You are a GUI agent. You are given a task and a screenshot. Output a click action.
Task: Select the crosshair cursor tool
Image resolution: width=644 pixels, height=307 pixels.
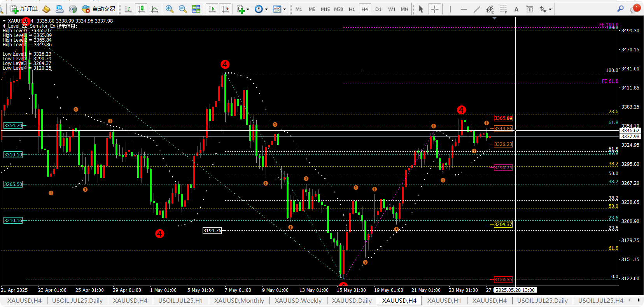(x=435, y=9)
